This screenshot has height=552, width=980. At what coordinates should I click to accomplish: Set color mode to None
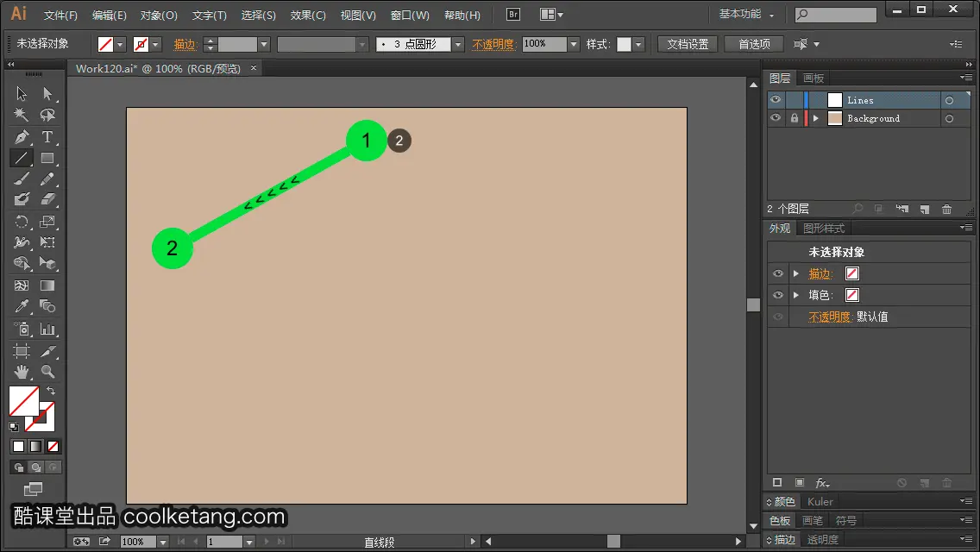tap(53, 447)
